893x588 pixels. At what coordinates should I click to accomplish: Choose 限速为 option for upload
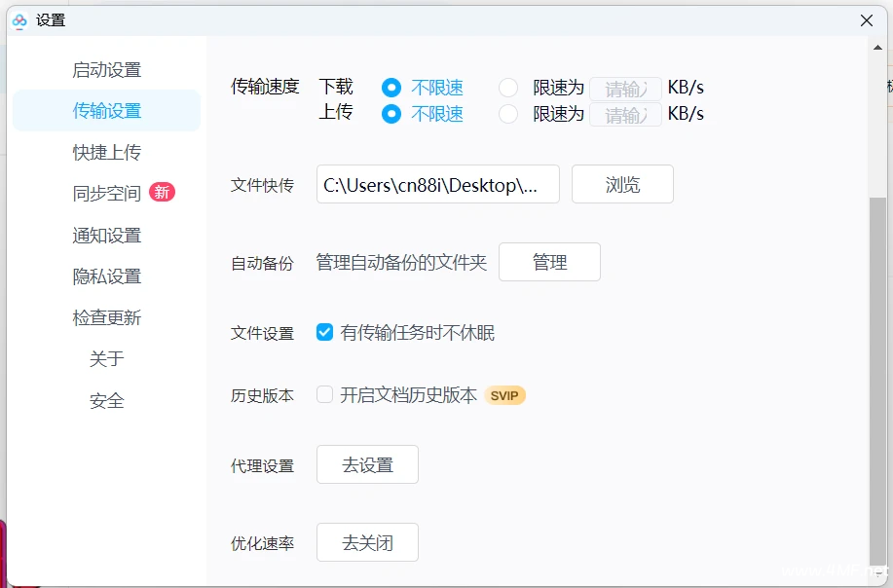(508, 114)
